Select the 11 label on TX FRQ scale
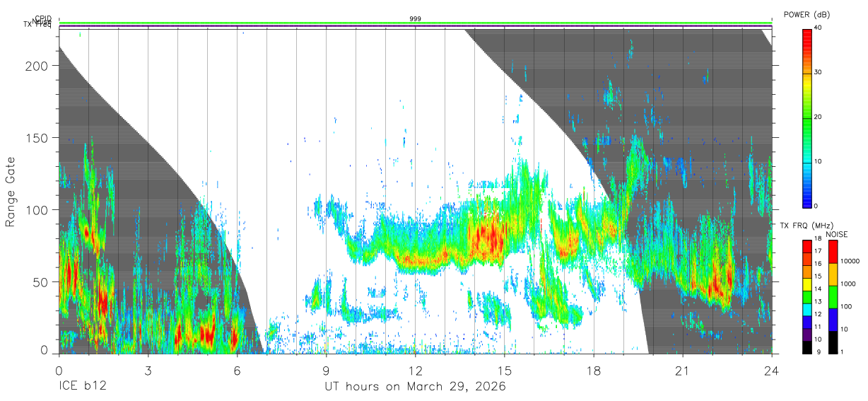The width and height of the screenshot is (868, 401). coord(817,327)
